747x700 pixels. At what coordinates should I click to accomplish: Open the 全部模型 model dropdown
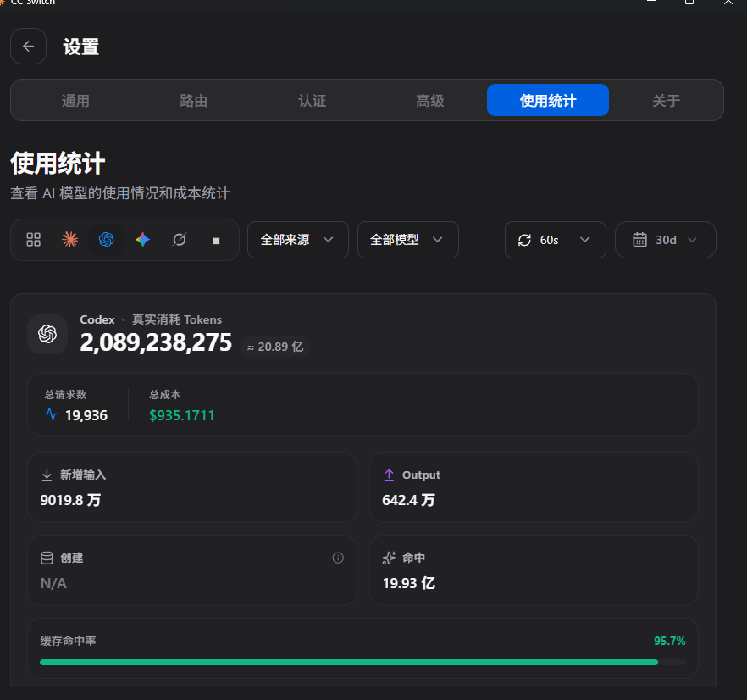(x=408, y=240)
